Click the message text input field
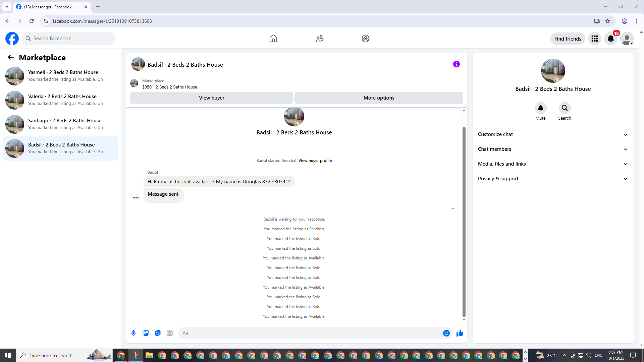Viewport: 644px width, 362px height. (x=310, y=333)
